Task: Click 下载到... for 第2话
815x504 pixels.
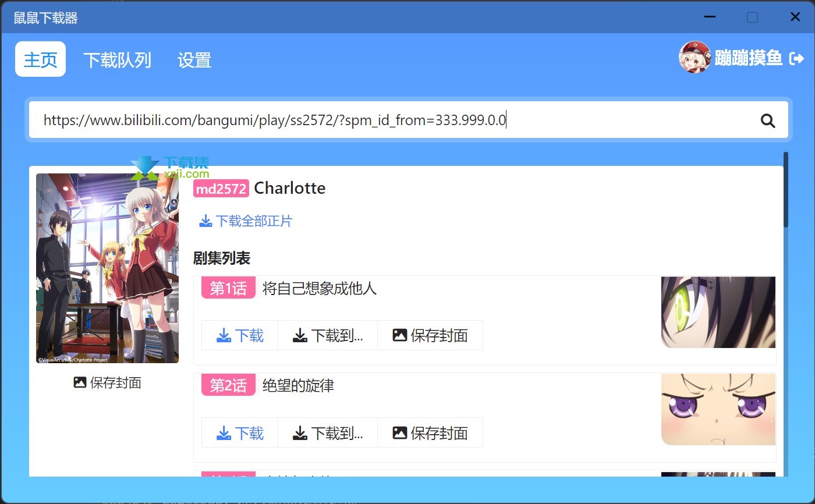Action: coord(328,432)
